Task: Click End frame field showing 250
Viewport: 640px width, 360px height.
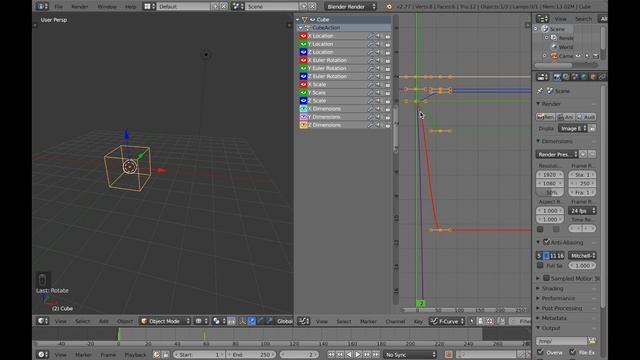Action: [251, 354]
